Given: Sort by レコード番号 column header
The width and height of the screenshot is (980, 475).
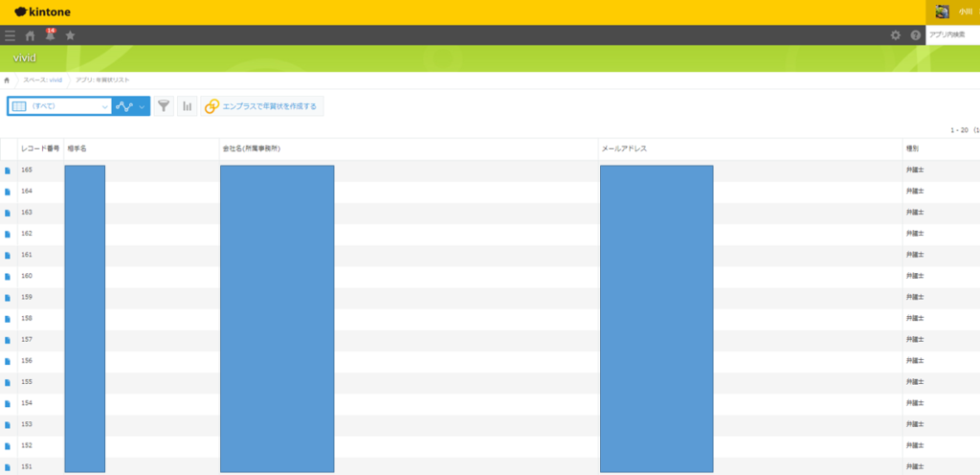Looking at the screenshot, I should coord(40,148).
